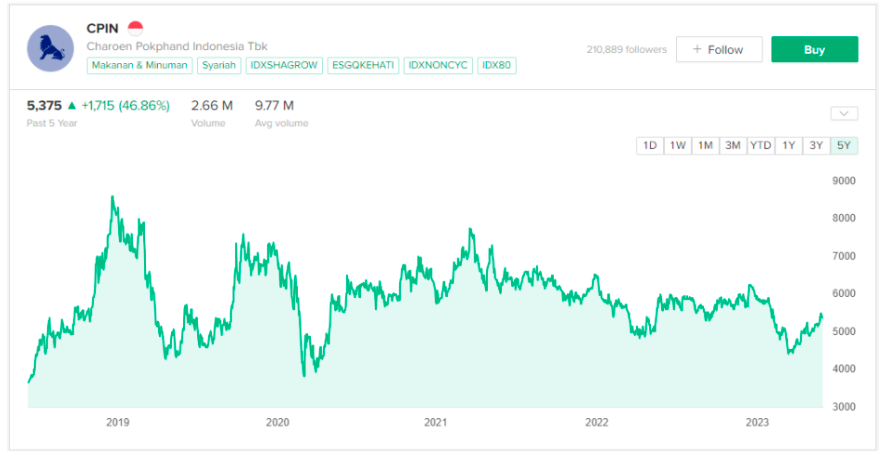Click the 4000 y-axis label
The image size is (882, 457).
(844, 369)
